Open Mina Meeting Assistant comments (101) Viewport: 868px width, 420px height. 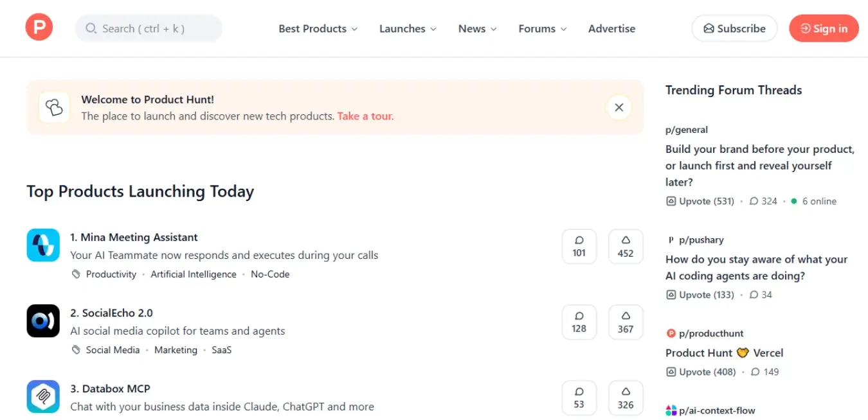click(x=579, y=247)
